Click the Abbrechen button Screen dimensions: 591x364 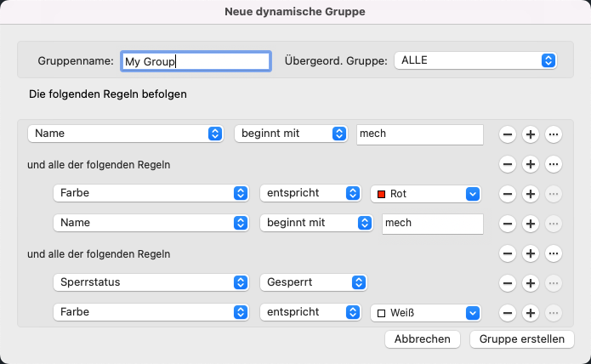click(423, 339)
